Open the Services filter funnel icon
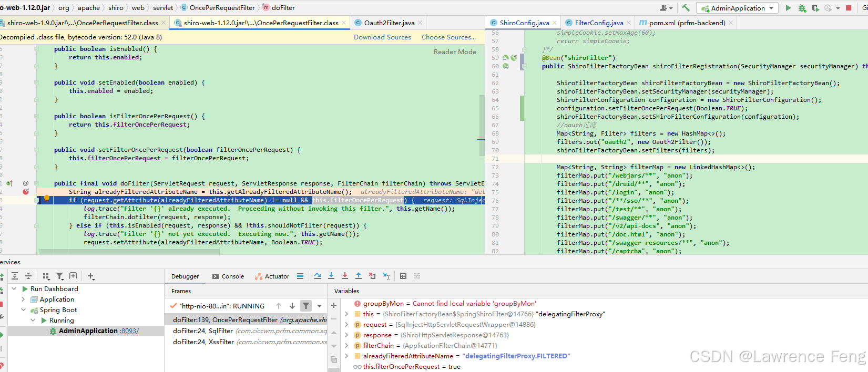 click(60, 276)
